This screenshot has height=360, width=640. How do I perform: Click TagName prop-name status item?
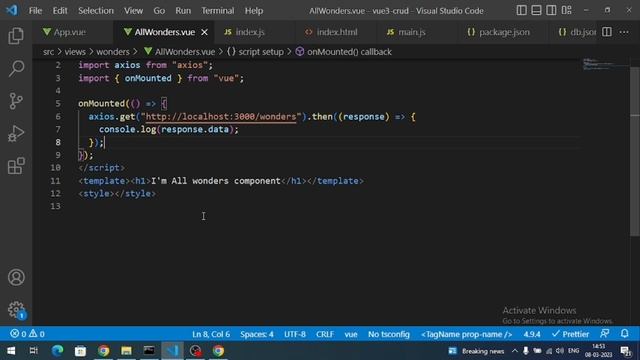point(467,334)
